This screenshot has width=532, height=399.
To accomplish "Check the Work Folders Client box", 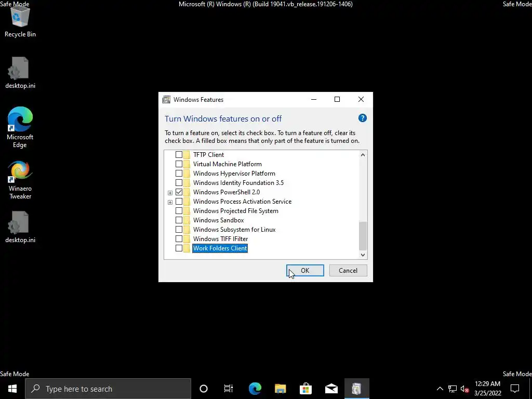I will click(179, 248).
